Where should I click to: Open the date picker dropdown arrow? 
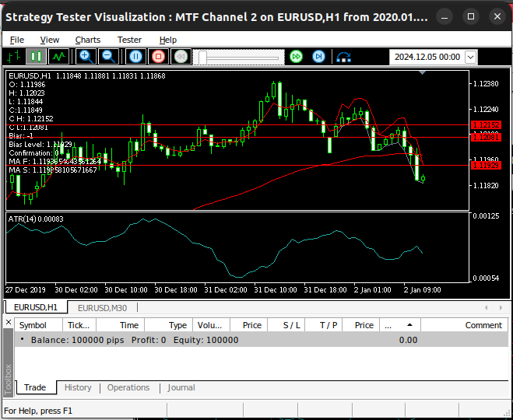[x=470, y=58]
